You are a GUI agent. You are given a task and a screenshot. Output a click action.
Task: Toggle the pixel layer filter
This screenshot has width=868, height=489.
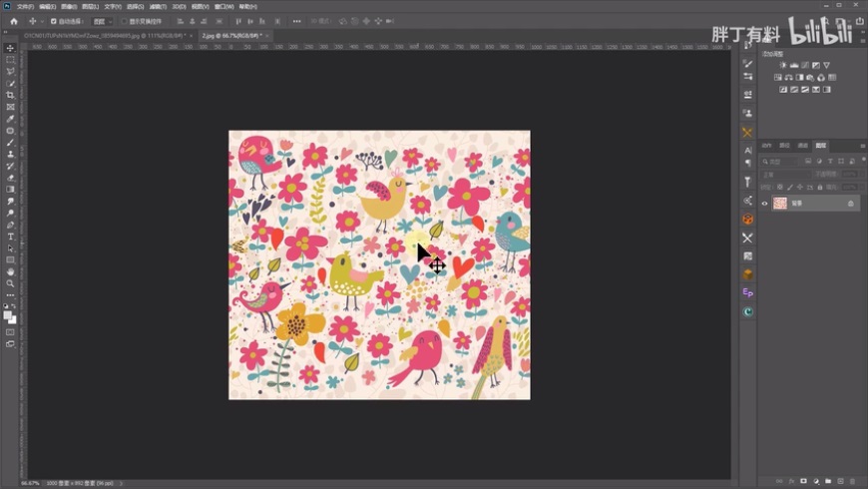tap(808, 161)
